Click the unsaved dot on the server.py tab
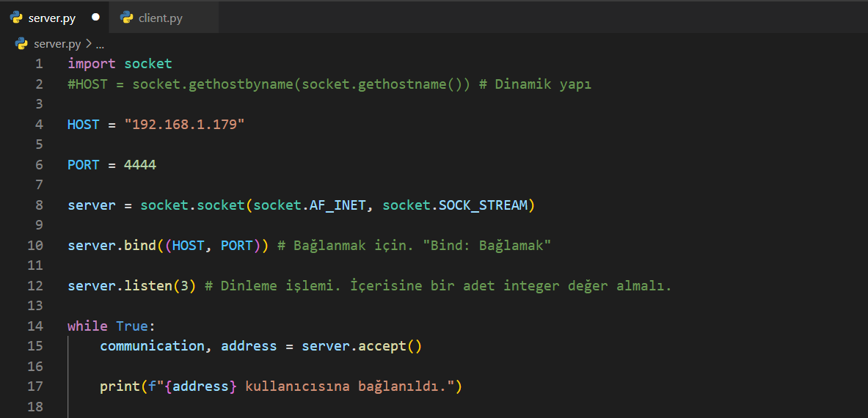868x418 pixels. [x=95, y=18]
